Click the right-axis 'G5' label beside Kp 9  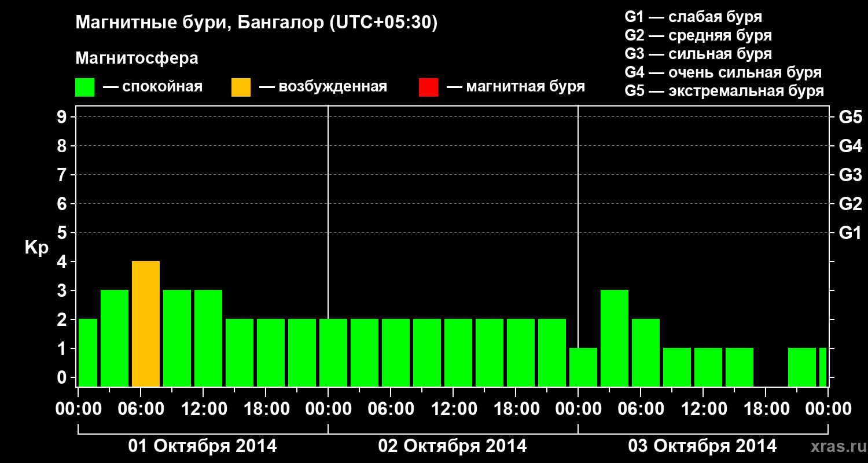pos(850,117)
